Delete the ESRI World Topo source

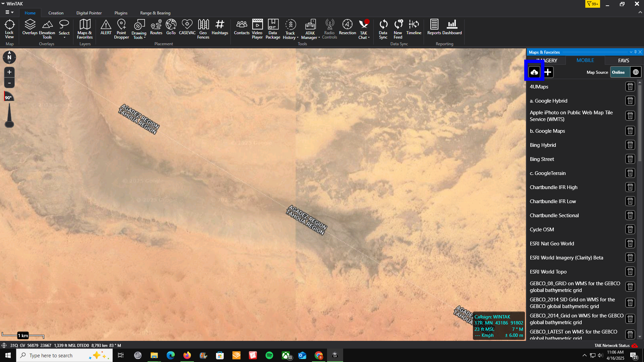pos(630,271)
